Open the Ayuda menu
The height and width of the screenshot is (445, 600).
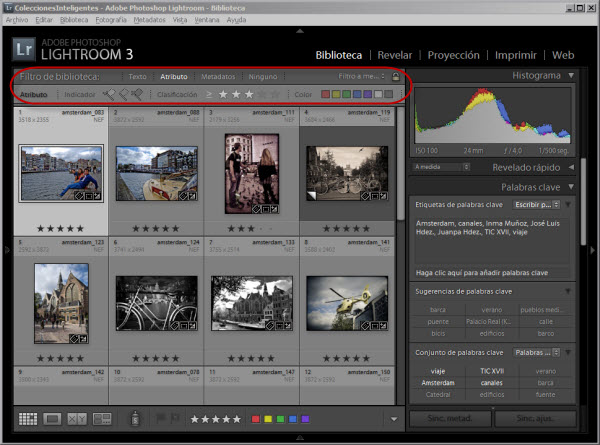pos(236,20)
